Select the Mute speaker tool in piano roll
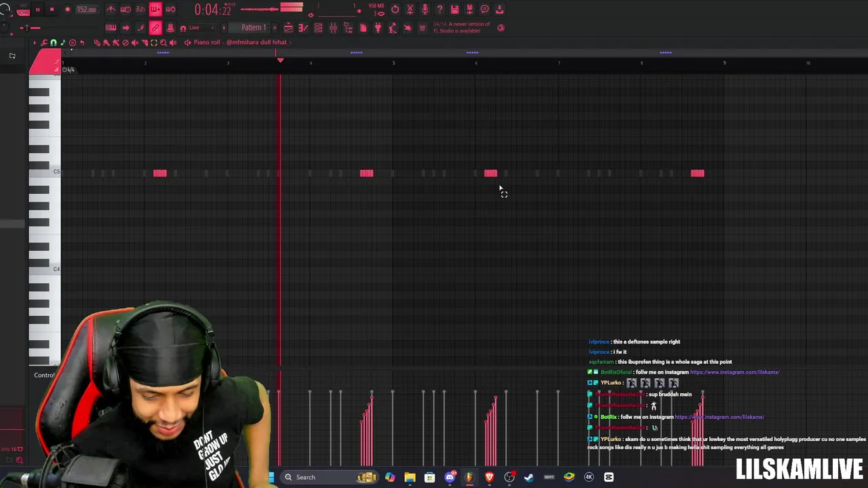Image resolution: width=868 pixels, height=488 pixels. pos(135,43)
